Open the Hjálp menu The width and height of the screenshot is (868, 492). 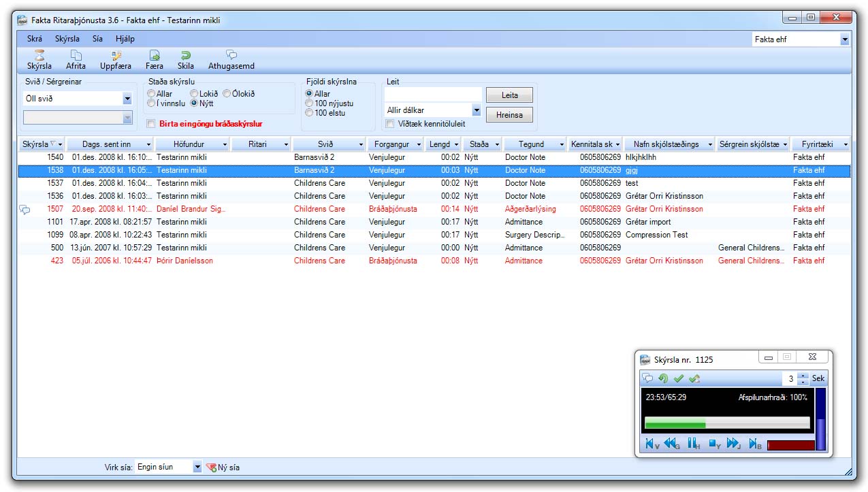(125, 39)
